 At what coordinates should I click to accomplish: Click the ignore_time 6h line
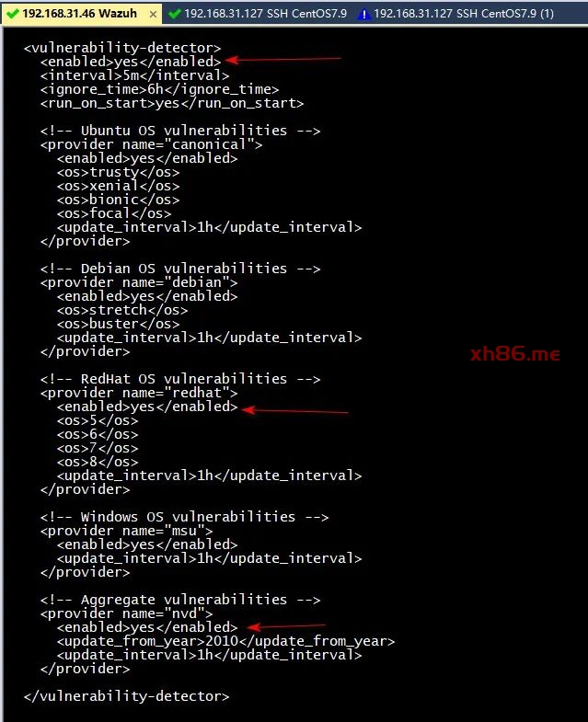(x=159, y=89)
